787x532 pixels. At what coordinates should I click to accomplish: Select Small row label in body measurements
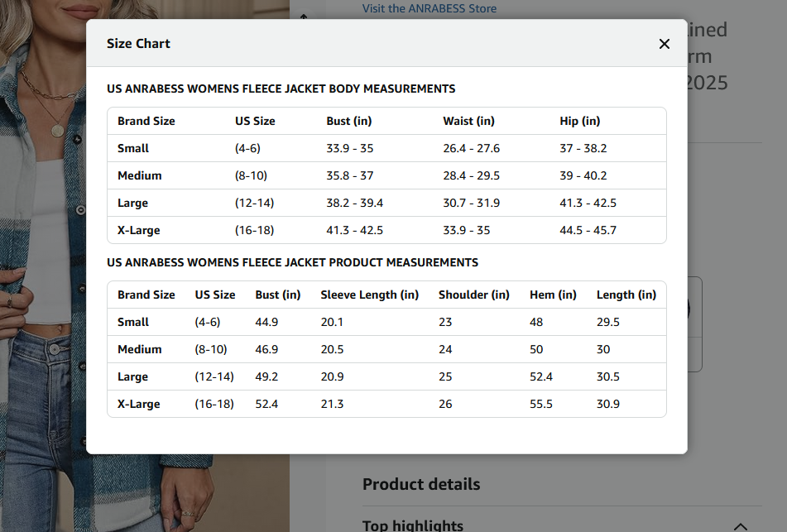133,149
